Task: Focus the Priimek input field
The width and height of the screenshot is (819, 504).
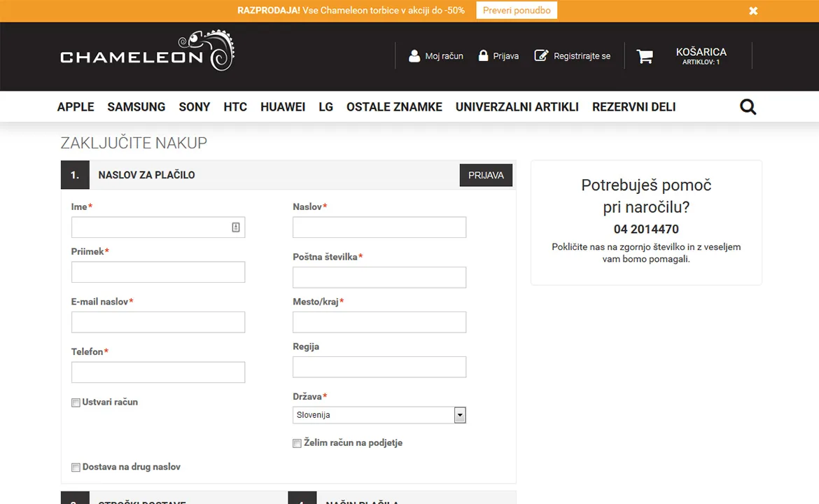Action: click(158, 272)
